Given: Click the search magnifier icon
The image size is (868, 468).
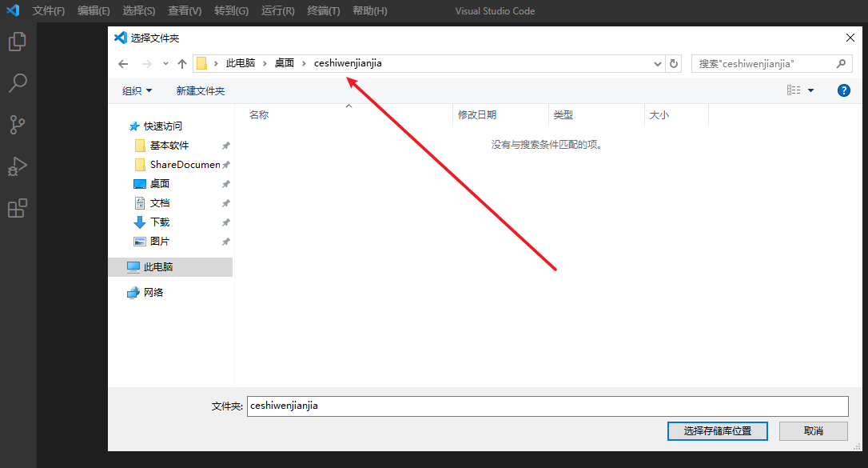Looking at the screenshot, I should 841,64.
